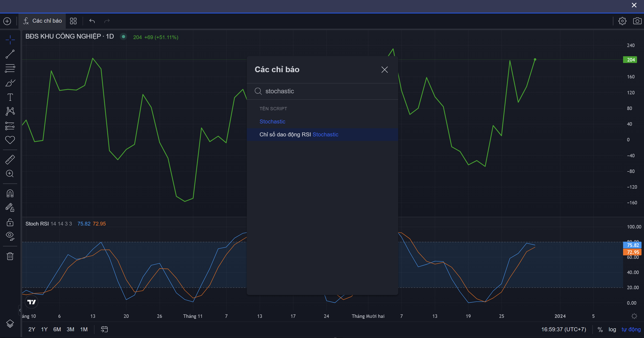Toggle log scale

[612, 329]
